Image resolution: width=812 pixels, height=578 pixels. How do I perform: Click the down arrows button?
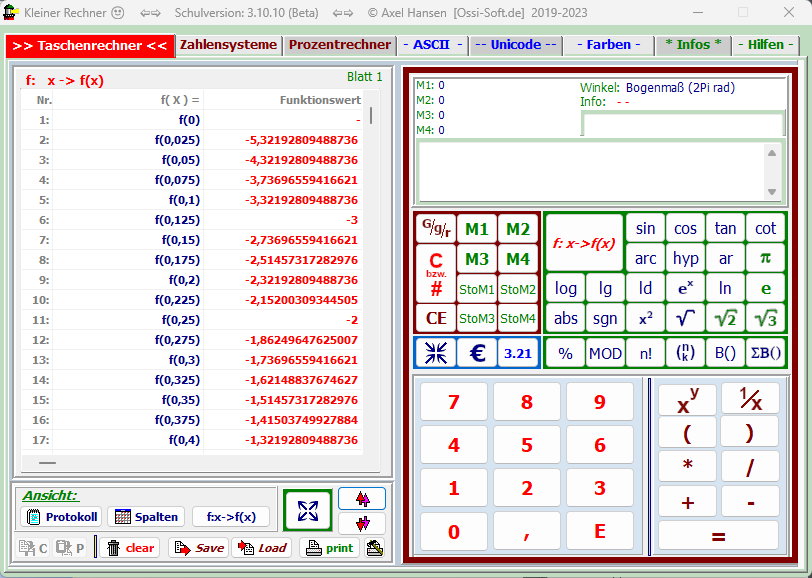pyautogui.click(x=362, y=523)
